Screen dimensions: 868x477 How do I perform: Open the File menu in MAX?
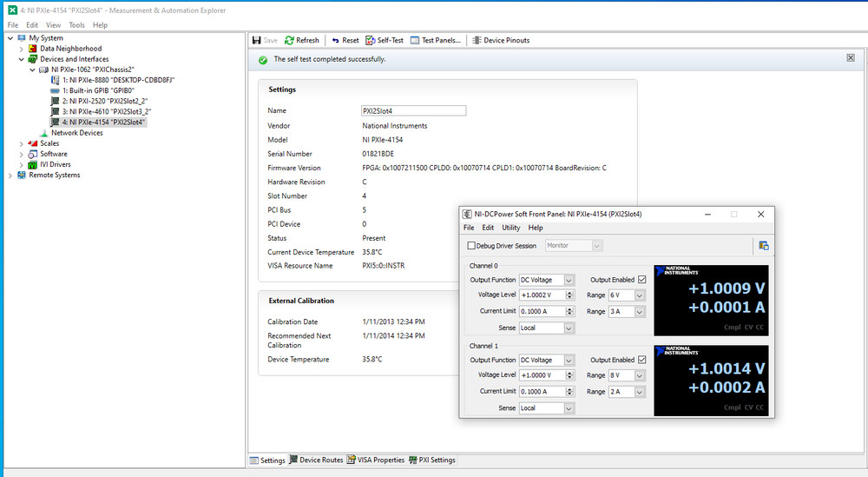pyautogui.click(x=13, y=25)
